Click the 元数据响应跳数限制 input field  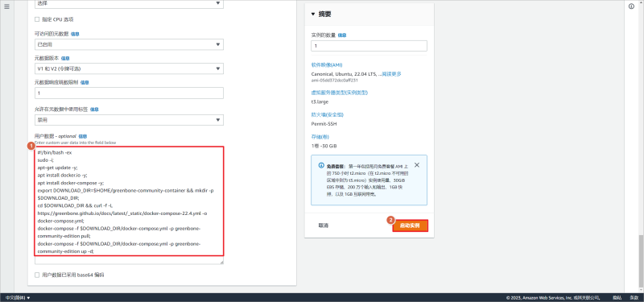tap(129, 93)
